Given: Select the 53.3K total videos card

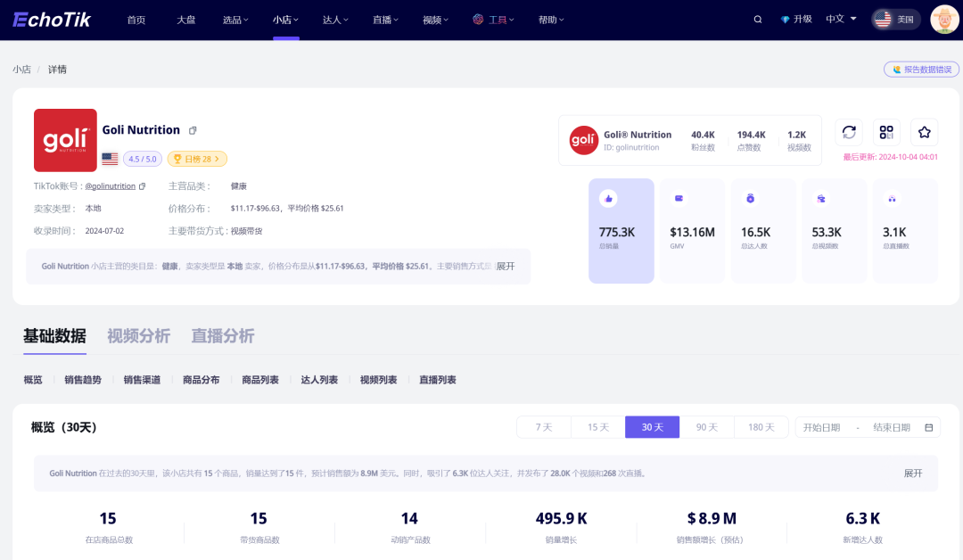Looking at the screenshot, I should [834, 231].
